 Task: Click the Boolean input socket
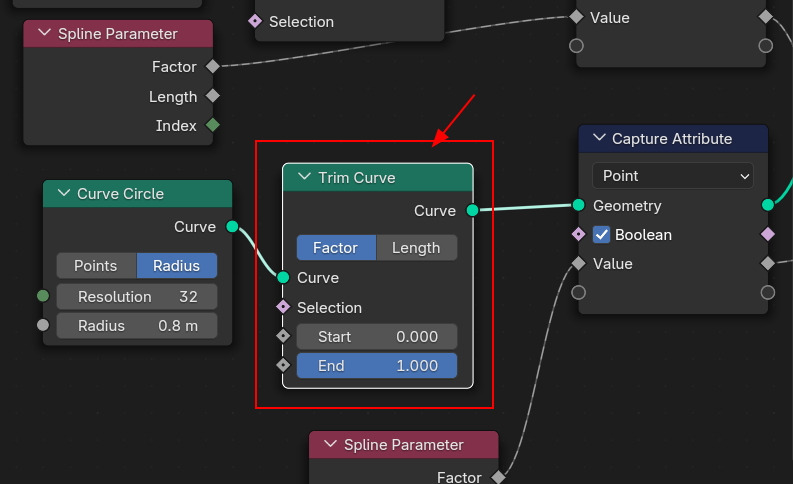579,234
